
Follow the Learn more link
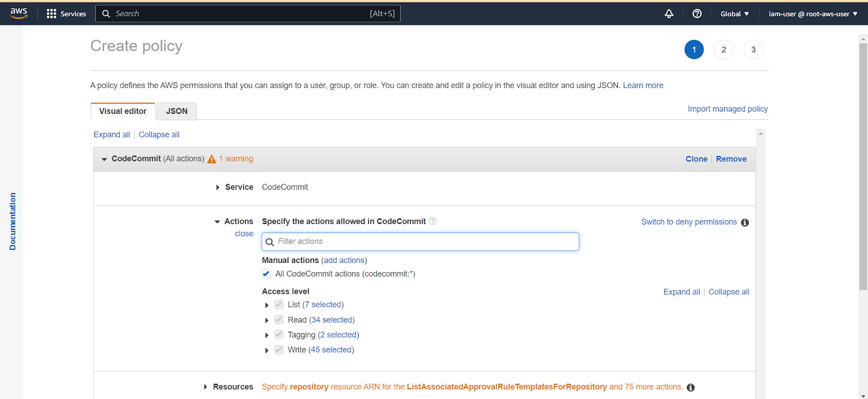[x=643, y=85]
